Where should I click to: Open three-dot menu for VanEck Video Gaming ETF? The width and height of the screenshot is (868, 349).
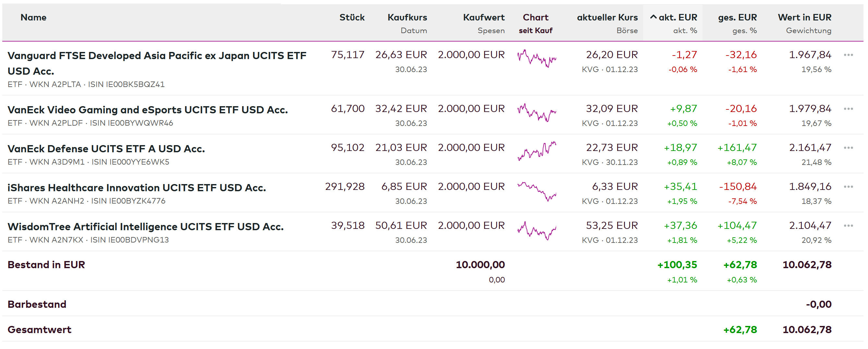848,109
